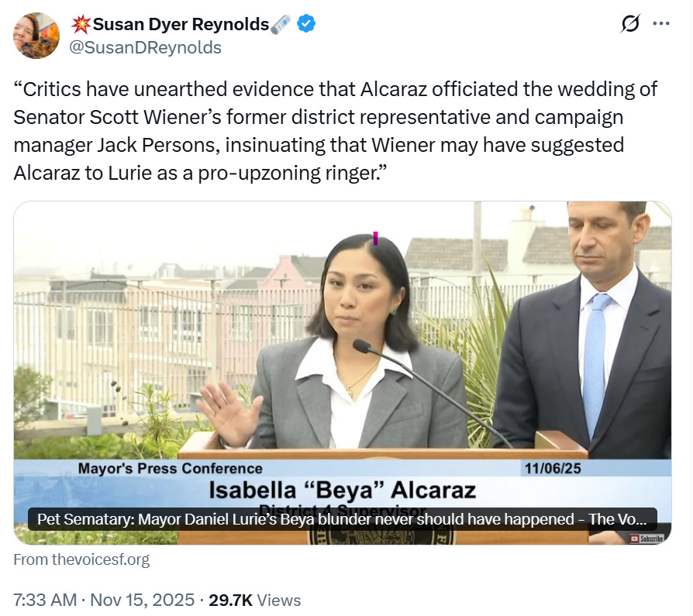The height and width of the screenshot is (616, 693).
Task: Click the magenta marker above the speaker's head
Action: tap(375, 238)
